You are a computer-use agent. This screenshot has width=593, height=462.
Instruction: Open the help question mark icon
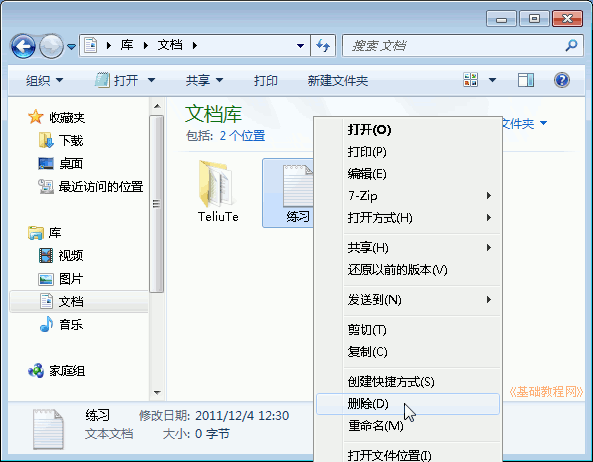click(562, 80)
